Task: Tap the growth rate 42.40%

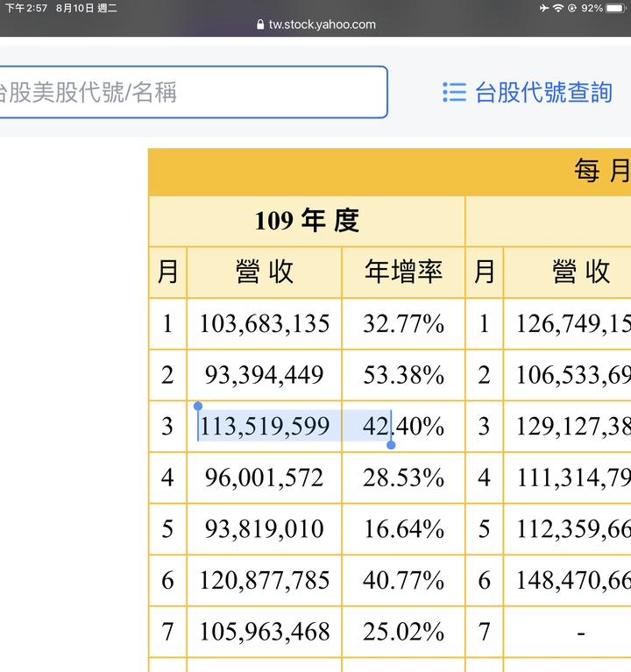Action: pyautogui.click(x=403, y=427)
